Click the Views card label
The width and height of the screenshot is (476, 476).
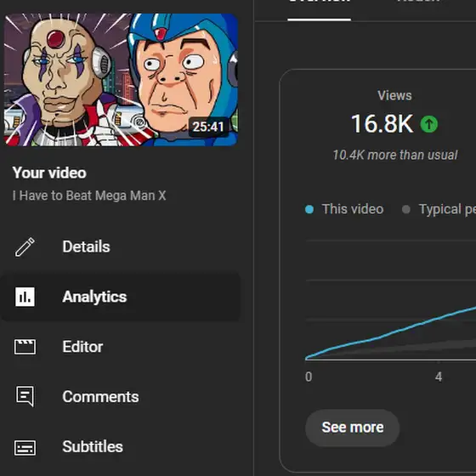394,95
